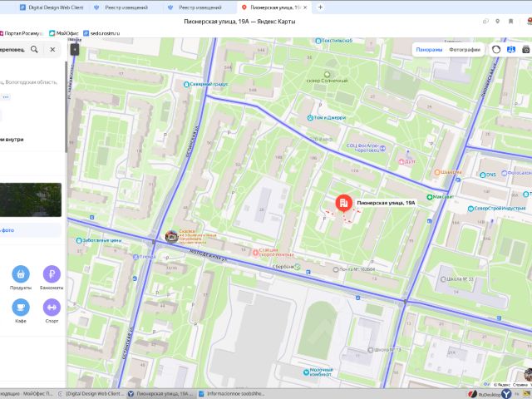This screenshot has width=532, height=399.
Task: Open the Кафе category icon
Action: (21, 308)
